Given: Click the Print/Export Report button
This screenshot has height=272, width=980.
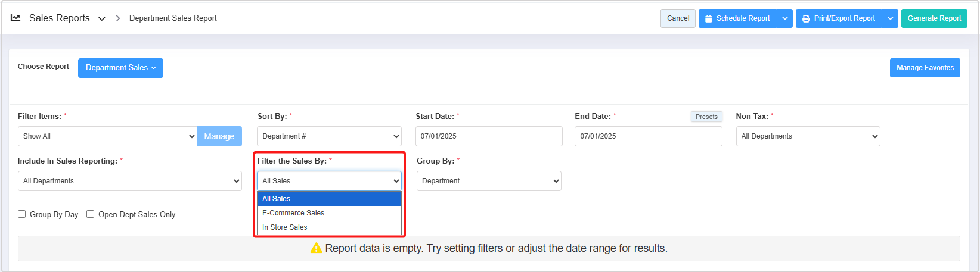Looking at the screenshot, I should click(838, 18).
